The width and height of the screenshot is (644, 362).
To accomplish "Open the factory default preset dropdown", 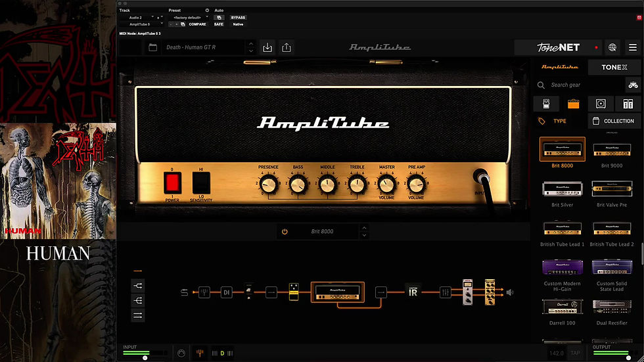I will point(189,18).
